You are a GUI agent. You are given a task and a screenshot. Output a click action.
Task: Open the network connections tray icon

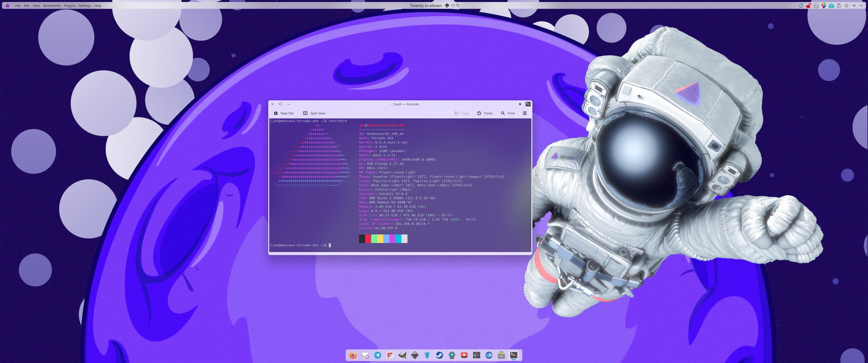click(x=854, y=6)
